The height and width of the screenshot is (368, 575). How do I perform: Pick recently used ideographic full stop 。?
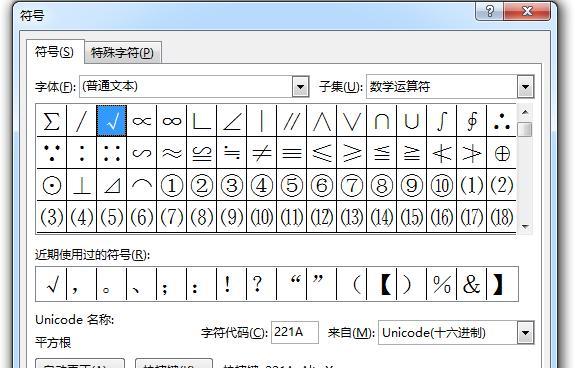click(x=111, y=284)
